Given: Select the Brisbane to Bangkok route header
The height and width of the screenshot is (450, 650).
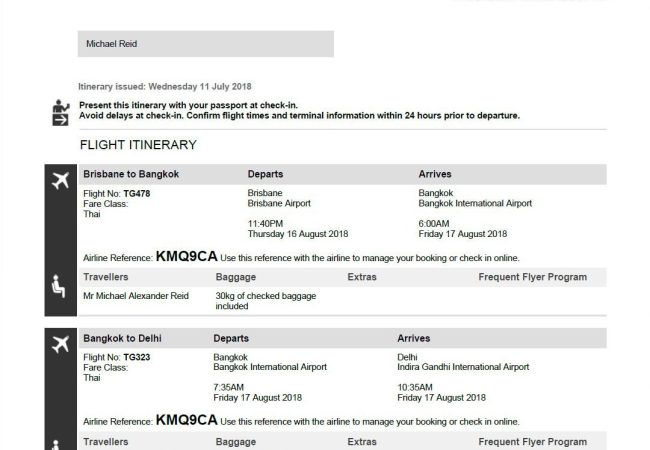Looking at the screenshot, I should [x=131, y=174].
